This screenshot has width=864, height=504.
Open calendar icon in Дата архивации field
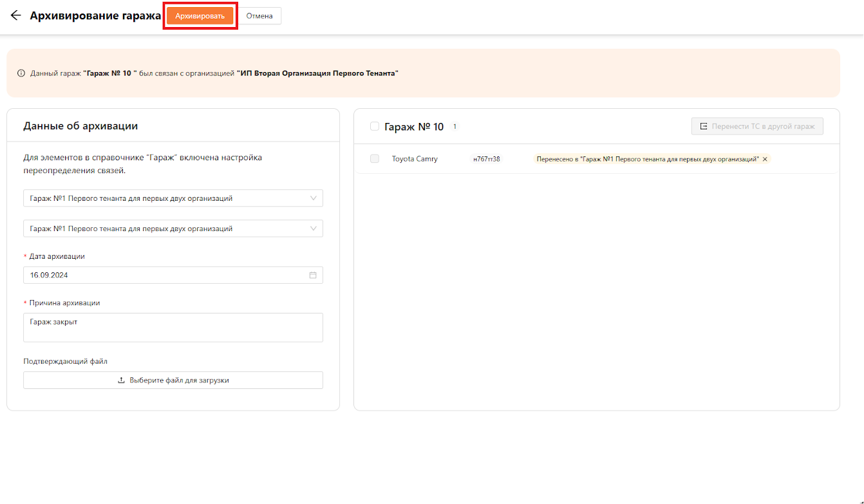313,275
